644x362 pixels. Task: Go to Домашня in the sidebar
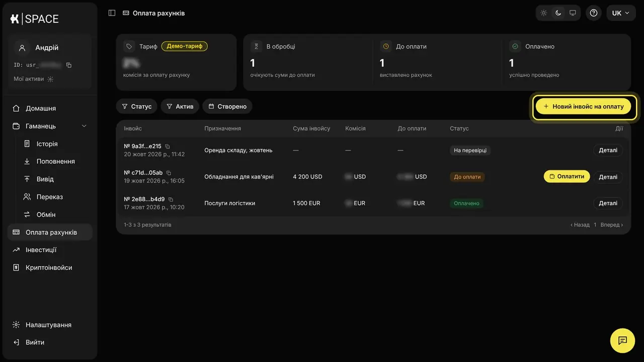coord(50,109)
